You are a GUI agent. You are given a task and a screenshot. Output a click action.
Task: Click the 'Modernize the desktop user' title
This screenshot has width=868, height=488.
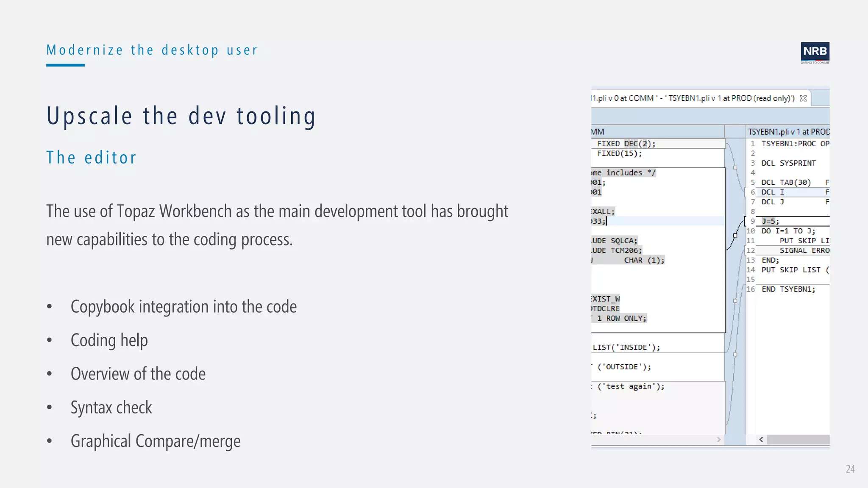tap(152, 50)
